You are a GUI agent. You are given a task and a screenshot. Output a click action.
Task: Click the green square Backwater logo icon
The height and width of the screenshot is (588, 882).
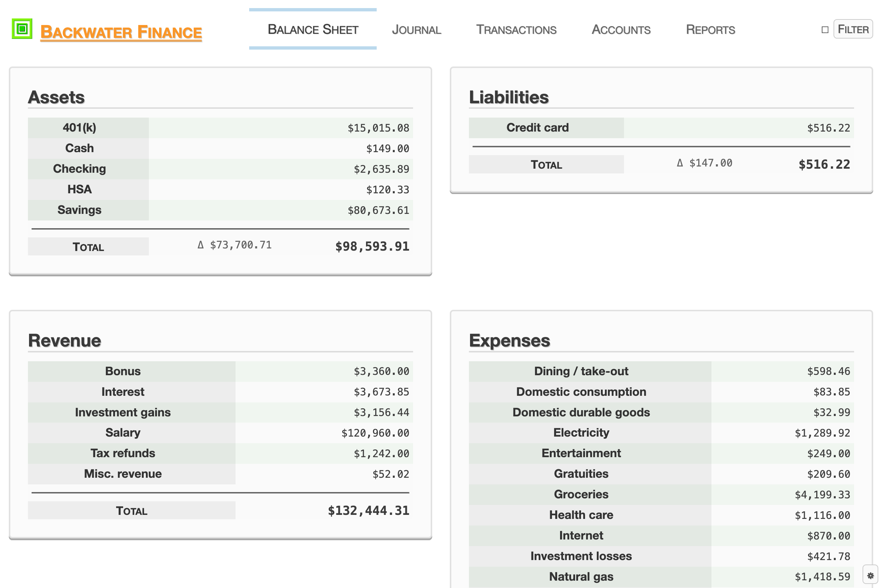click(22, 29)
